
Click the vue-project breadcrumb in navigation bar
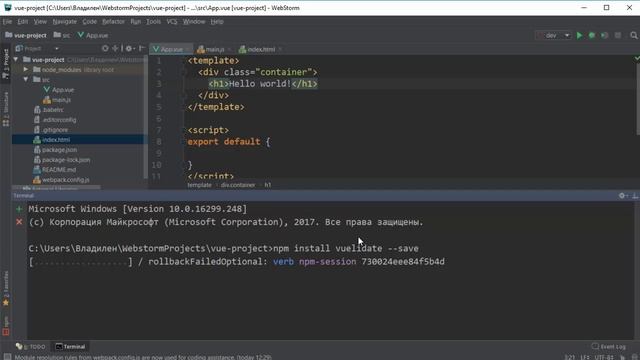[x=26, y=36]
